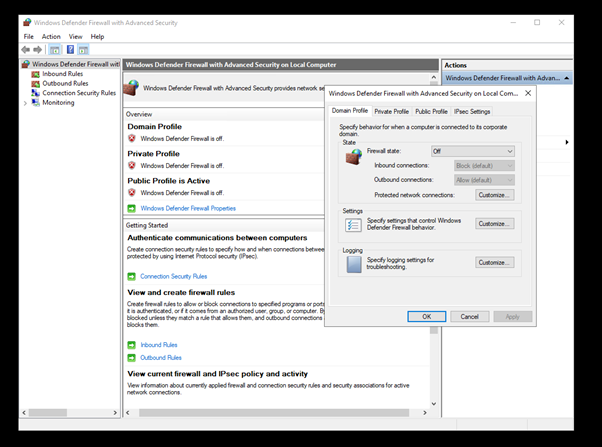
Task: Click the firewall icon in the overview banner
Action: [x=131, y=88]
